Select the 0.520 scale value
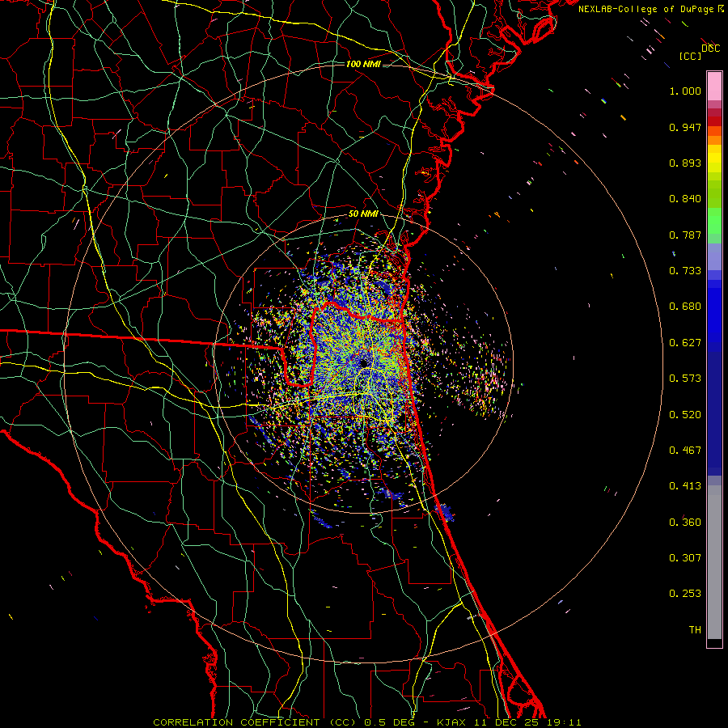728x728 pixels. point(685,415)
